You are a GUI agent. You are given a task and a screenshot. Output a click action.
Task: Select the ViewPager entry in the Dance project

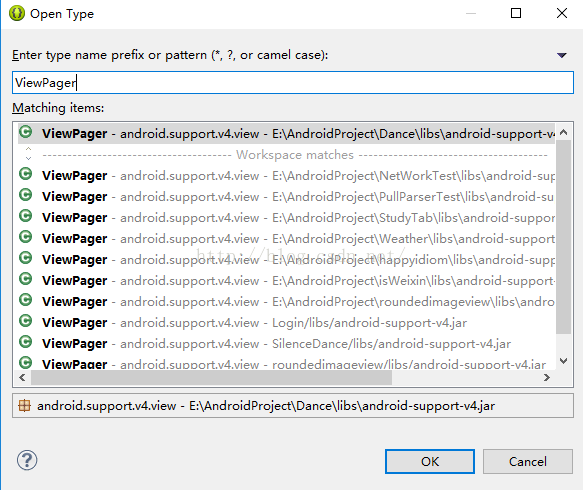pos(286,133)
